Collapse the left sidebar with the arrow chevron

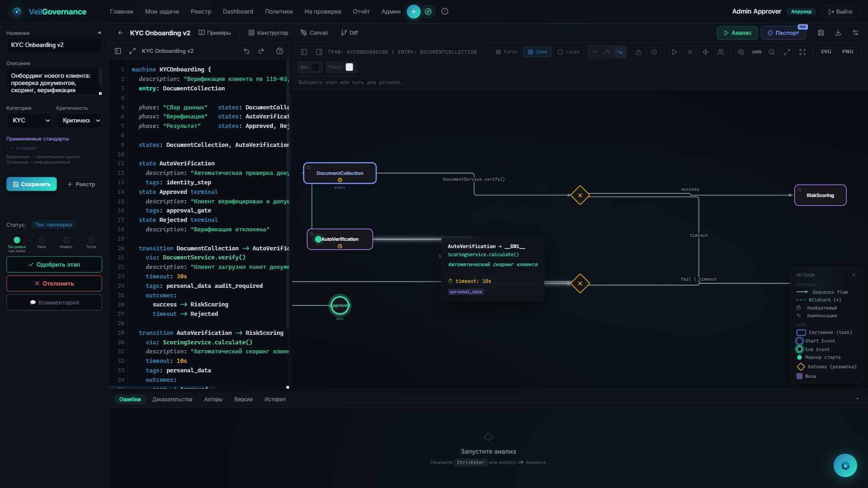click(x=99, y=33)
